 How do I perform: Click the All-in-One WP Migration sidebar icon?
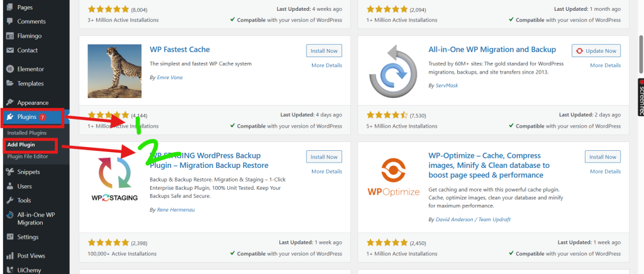click(10, 215)
